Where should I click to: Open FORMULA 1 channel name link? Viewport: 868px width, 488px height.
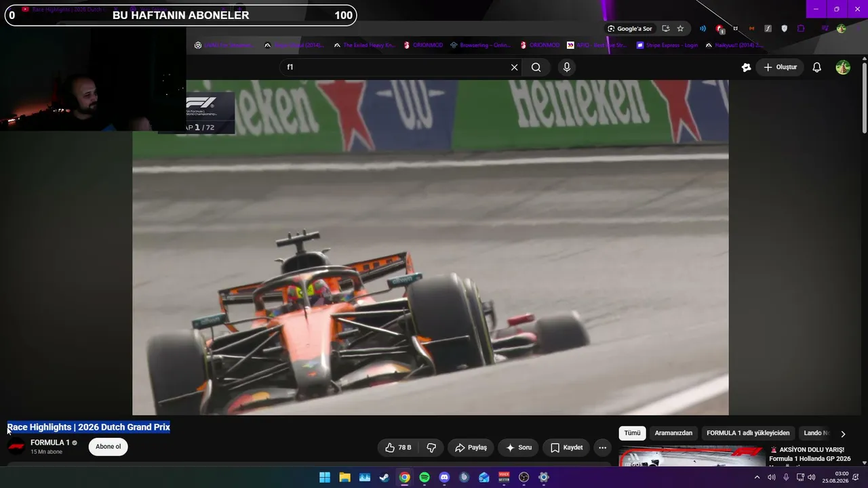pyautogui.click(x=50, y=443)
